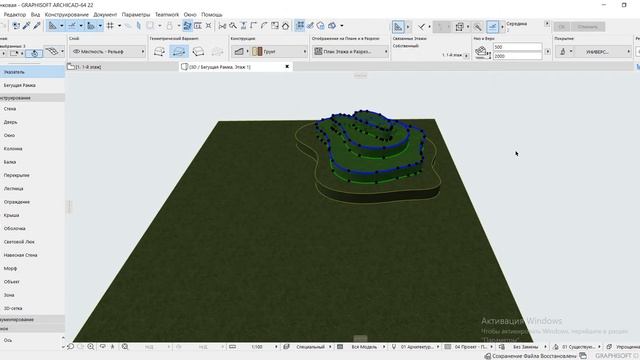
Task: Toggle the highlighted snap point icon
Action: click(x=493, y=27)
